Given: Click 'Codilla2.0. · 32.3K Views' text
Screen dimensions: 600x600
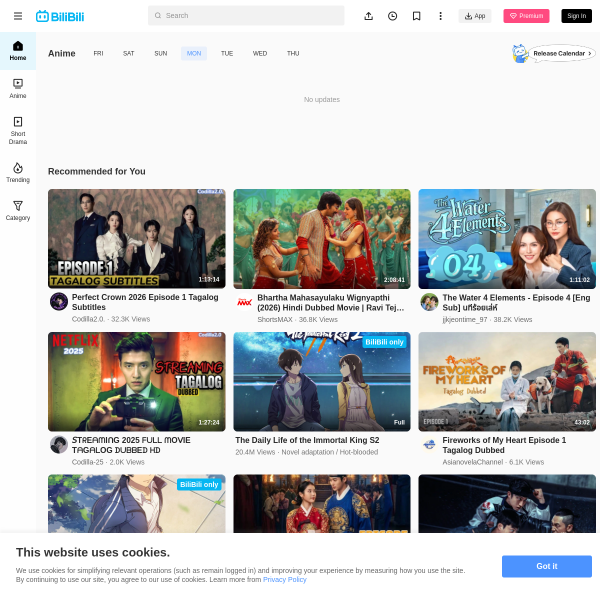Looking at the screenshot, I should point(111,319).
